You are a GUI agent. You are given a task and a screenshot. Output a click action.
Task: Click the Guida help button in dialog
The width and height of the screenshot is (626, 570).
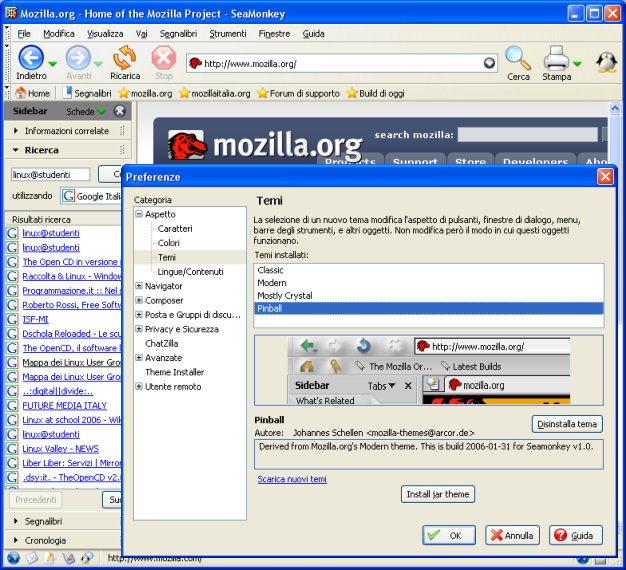pyautogui.click(x=576, y=535)
